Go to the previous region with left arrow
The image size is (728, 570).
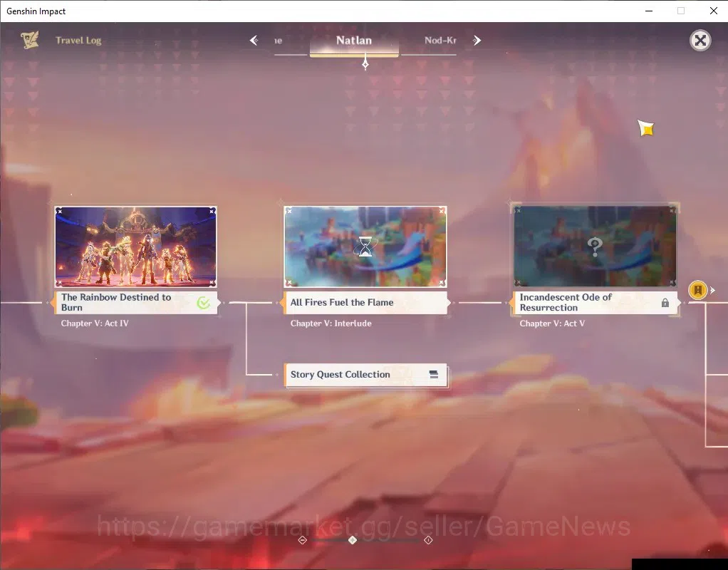254,41
